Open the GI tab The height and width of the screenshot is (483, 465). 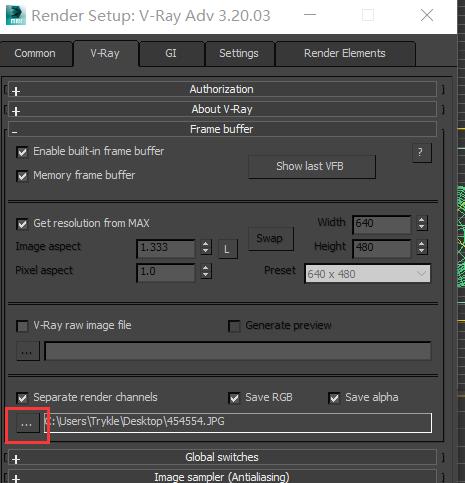coord(171,53)
